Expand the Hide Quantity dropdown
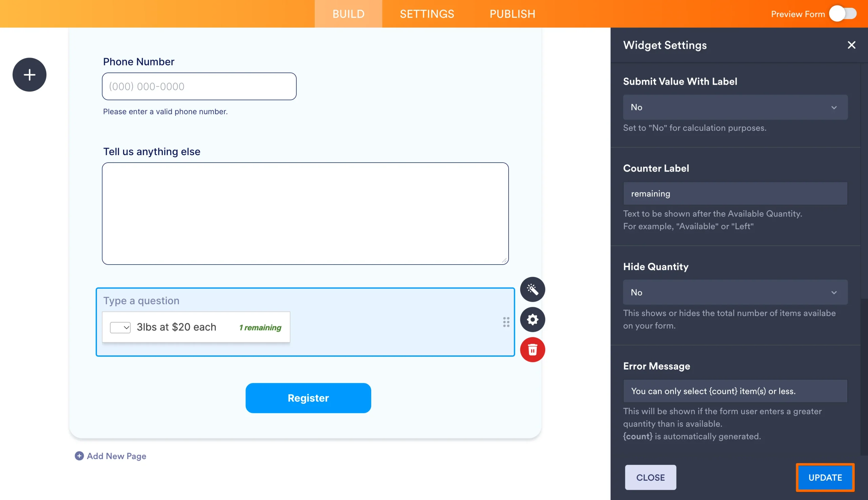The width and height of the screenshot is (868, 500). tap(735, 292)
